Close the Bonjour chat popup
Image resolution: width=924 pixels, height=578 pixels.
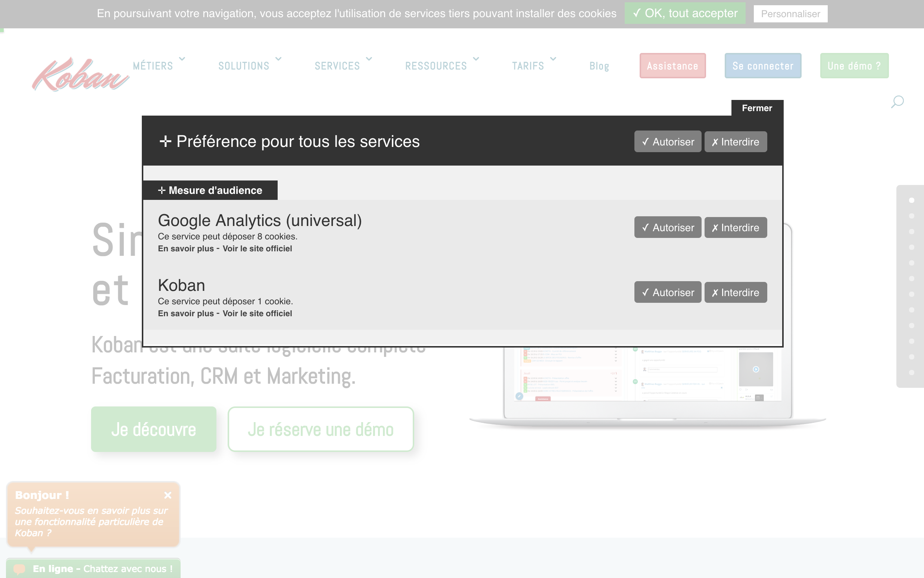[168, 495]
